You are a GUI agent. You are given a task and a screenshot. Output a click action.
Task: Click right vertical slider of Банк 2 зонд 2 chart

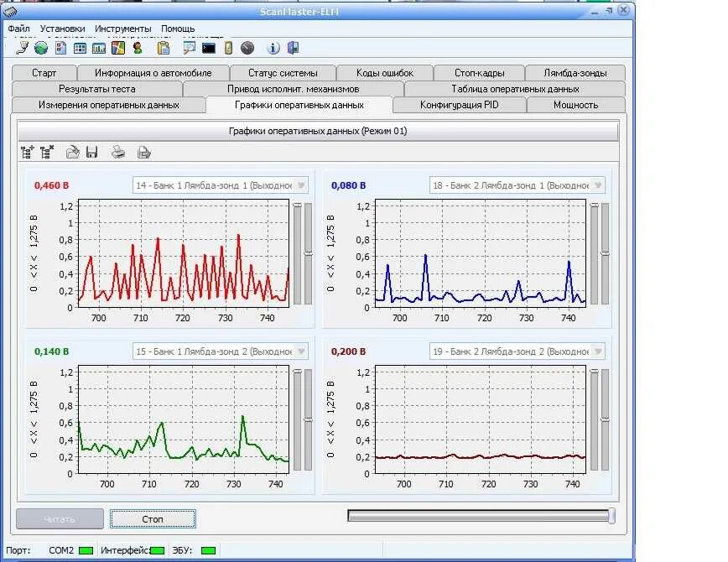[x=605, y=419]
